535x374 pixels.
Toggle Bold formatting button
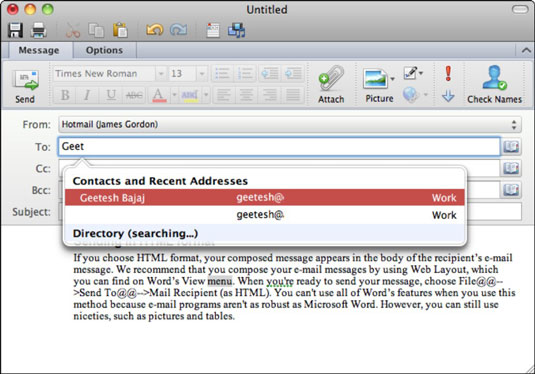pos(65,95)
